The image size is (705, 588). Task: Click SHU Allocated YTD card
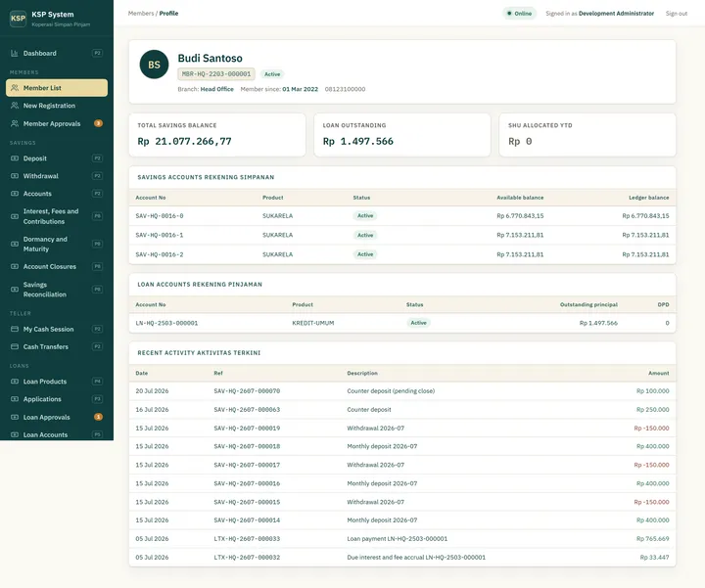tap(587, 135)
